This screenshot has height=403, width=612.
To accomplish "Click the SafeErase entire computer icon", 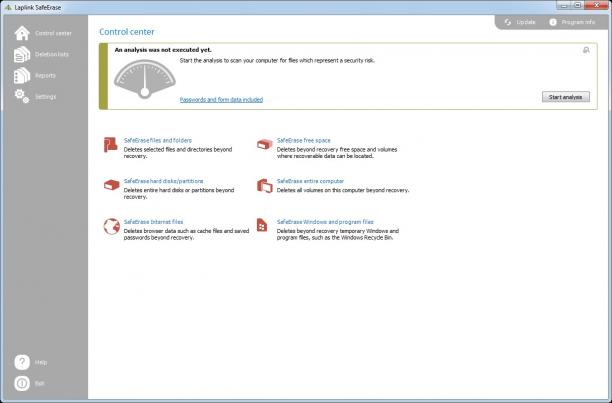I will [x=265, y=185].
